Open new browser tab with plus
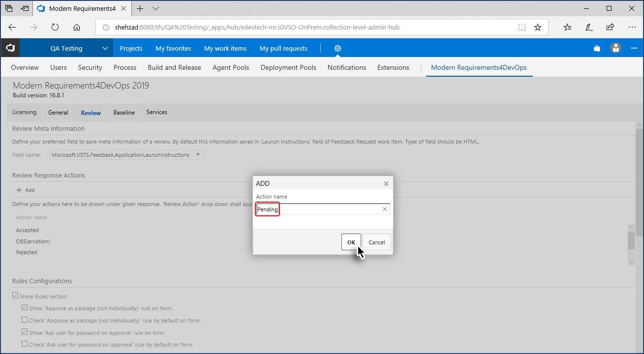Viewport: 644px width, 354px height. point(140,8)
